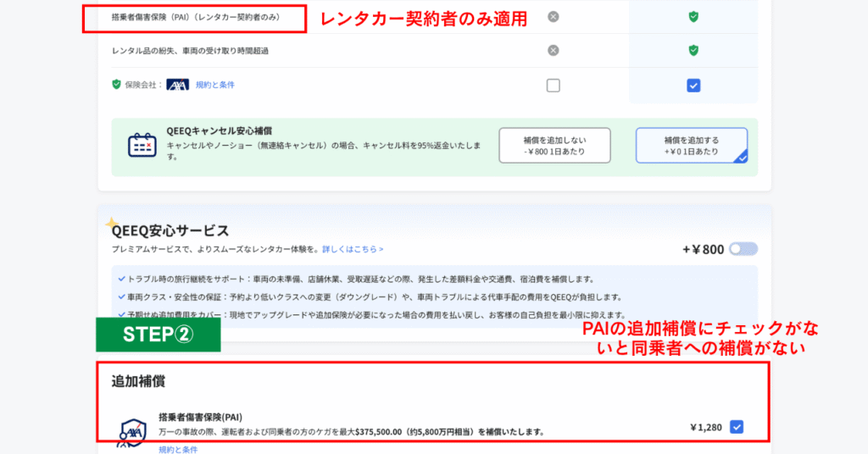Viewport: 868px width, 454px height.
Task: Click the AXA logo beside 保険会社
Action: pos(178,85)
